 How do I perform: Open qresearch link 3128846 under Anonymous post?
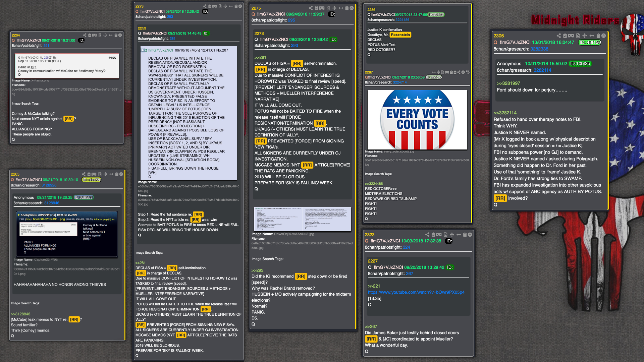52,203
